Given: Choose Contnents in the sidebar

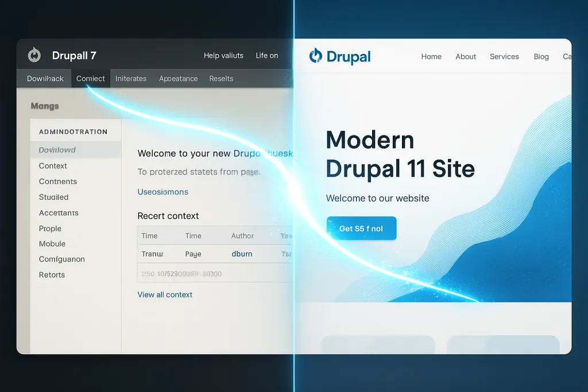Looking at the screenshot, I should click(x=58, y=181).
